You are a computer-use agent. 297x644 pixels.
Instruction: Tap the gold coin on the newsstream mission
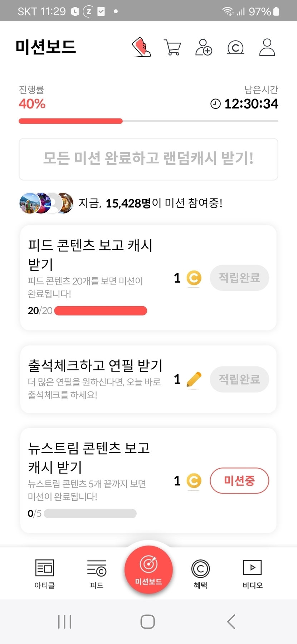click(x=194, y=481)
